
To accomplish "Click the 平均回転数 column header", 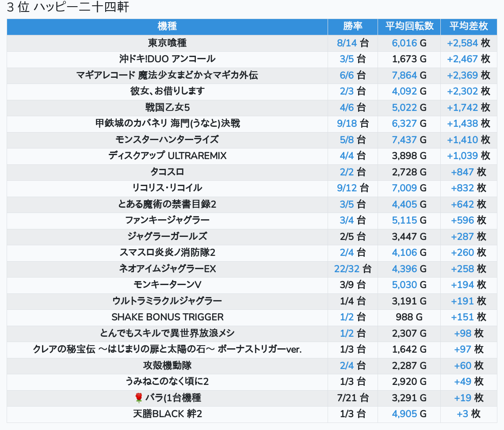I will pyautogui.click(x=409, y=27).
